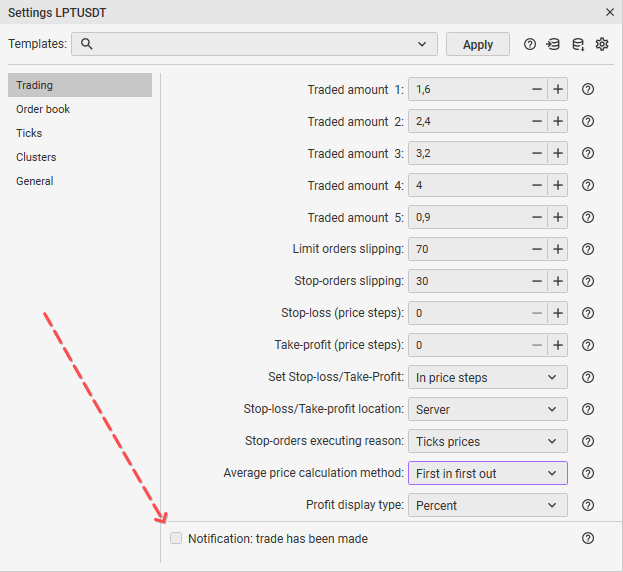Screen dimensions: 623x572
Task: Show help for Traded amount 4
Action: coord(588,185)
